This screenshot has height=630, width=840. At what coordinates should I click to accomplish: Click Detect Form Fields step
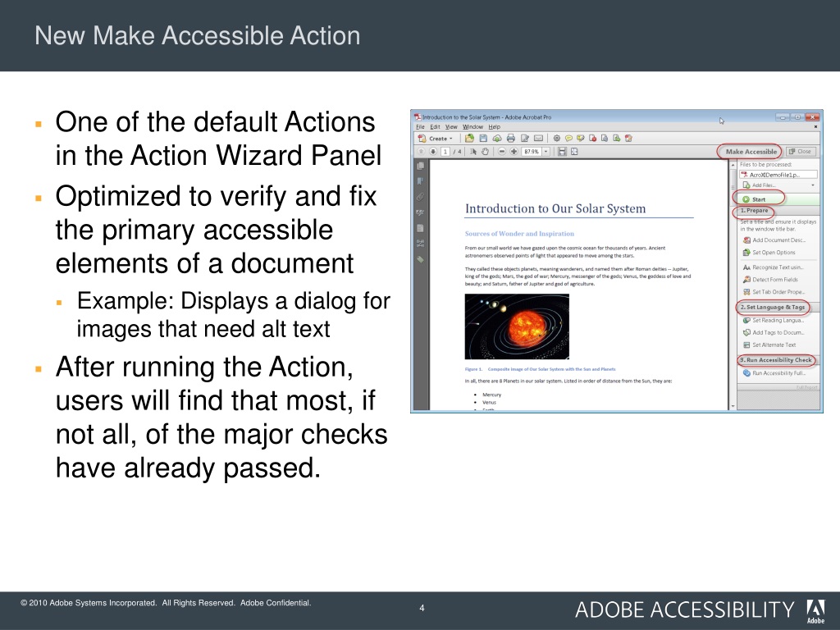coord(770,280)
